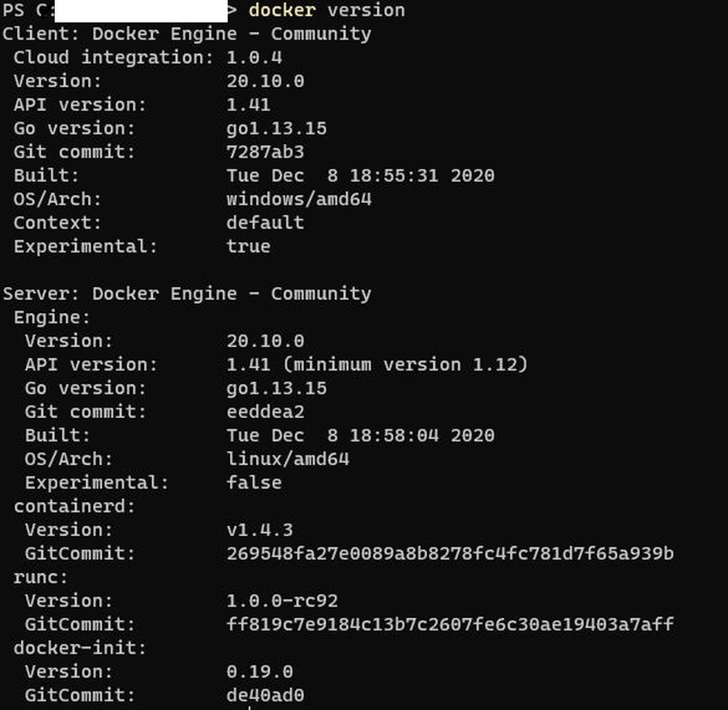
Task: Click the Context value 'default'
Action: (265, 222)
